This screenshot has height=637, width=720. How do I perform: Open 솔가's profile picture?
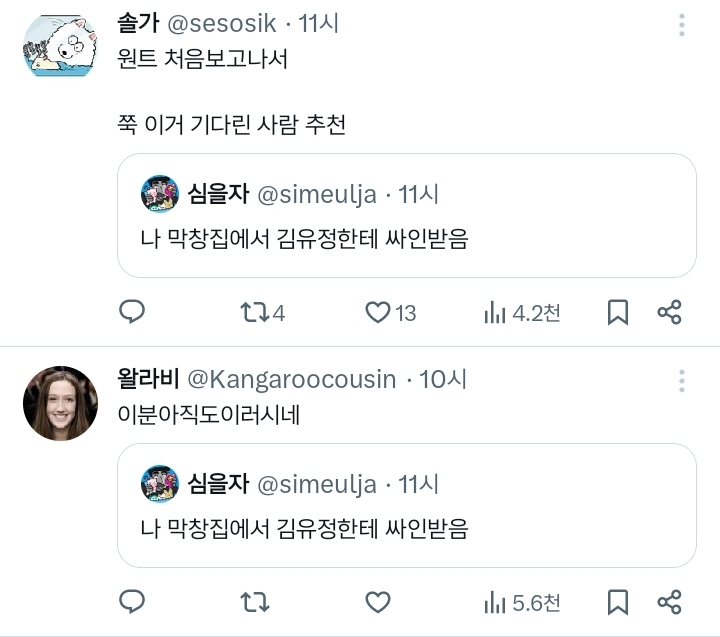click(59, 46)
